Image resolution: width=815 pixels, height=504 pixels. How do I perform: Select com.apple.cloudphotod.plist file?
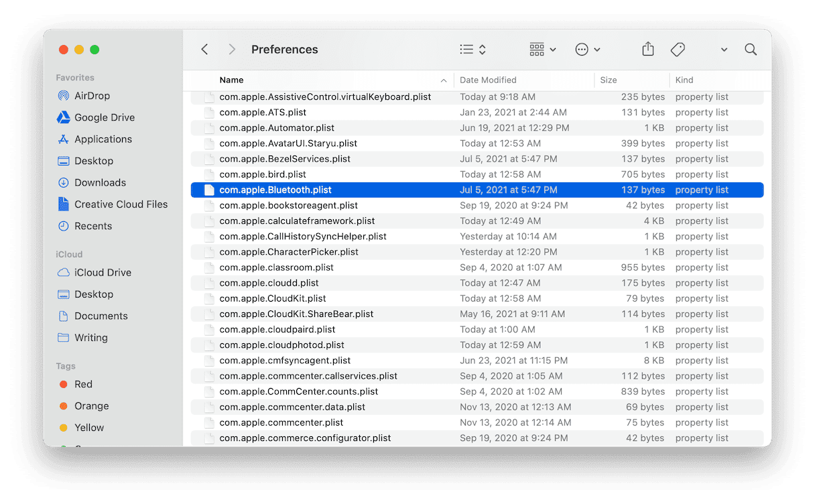coord(477,345)
